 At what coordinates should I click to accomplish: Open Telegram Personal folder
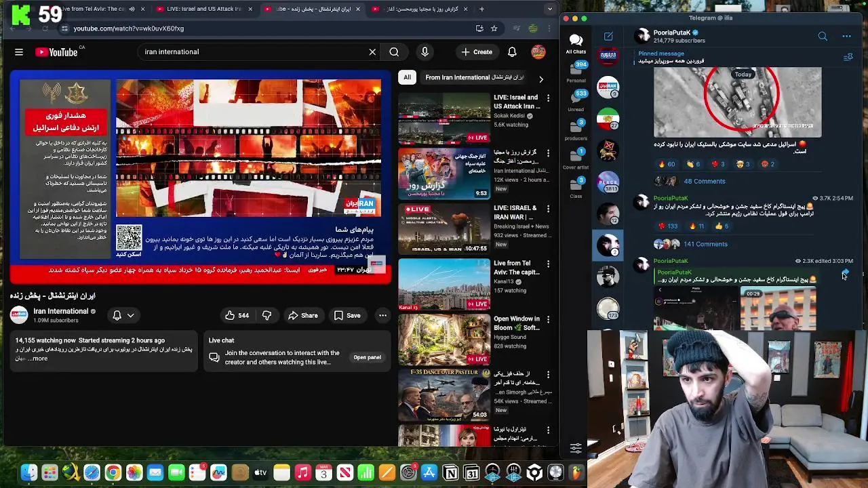[x=576, y=72]
